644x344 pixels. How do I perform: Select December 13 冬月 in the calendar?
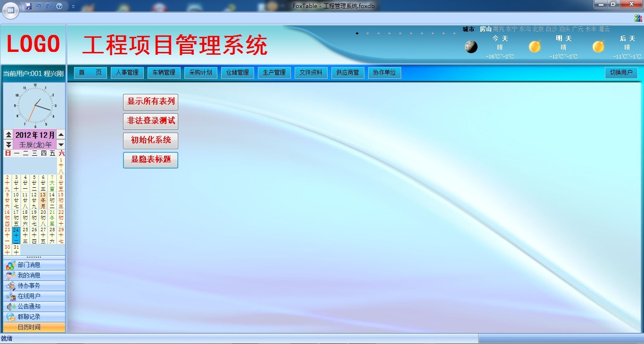click(43, 201)
